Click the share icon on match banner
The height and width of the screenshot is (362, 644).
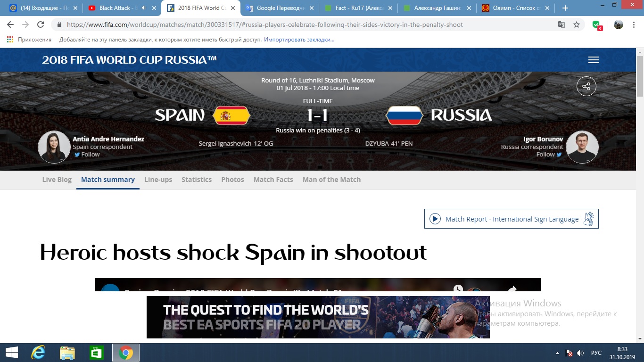pyautogui.click(x=586, y=86)
